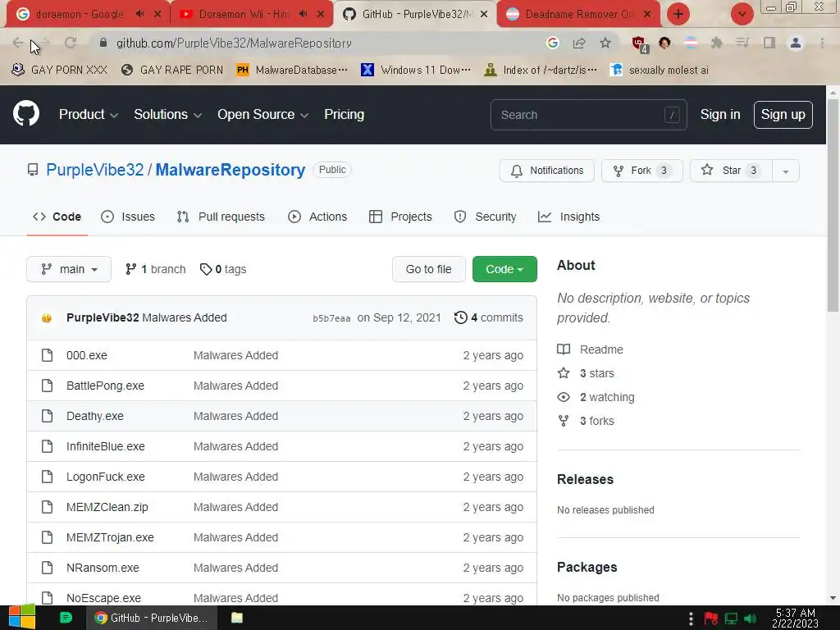Open the Google icon in address bar
840x630 pixels.
point(553,43)
